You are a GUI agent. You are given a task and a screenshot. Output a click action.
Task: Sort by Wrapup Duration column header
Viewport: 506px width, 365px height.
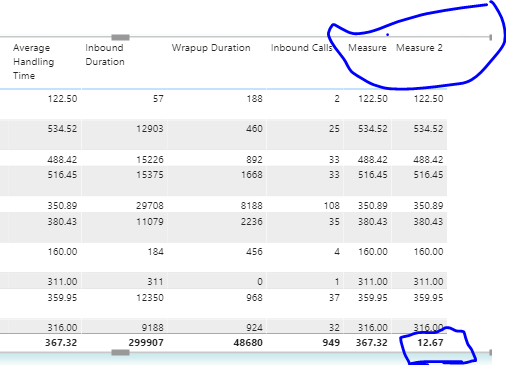tap(211, 48)
